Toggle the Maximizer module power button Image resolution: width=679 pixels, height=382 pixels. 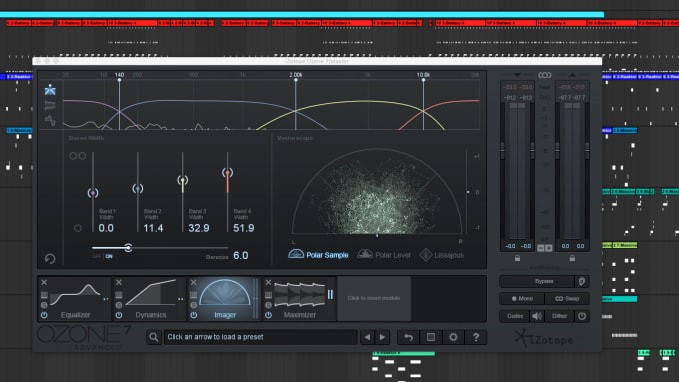tap(268, 315)
